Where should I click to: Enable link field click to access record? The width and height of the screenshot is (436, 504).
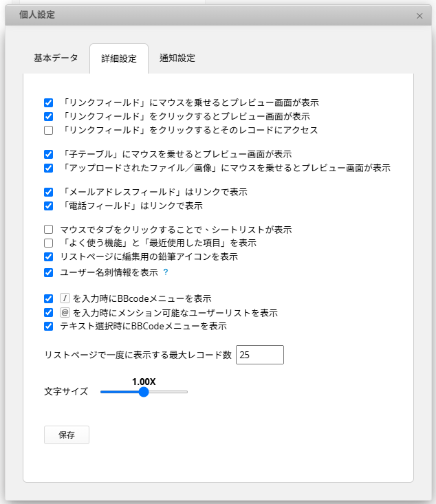(x=49, y=130)
